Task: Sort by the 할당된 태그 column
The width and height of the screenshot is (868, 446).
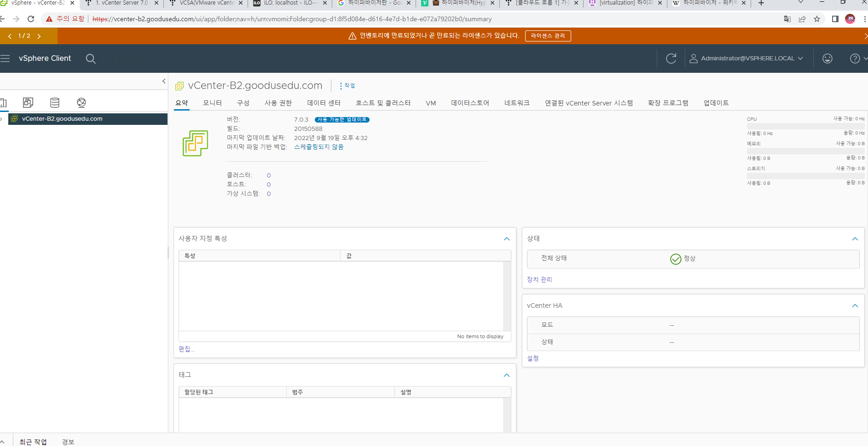Action: [x=232, y=392]
